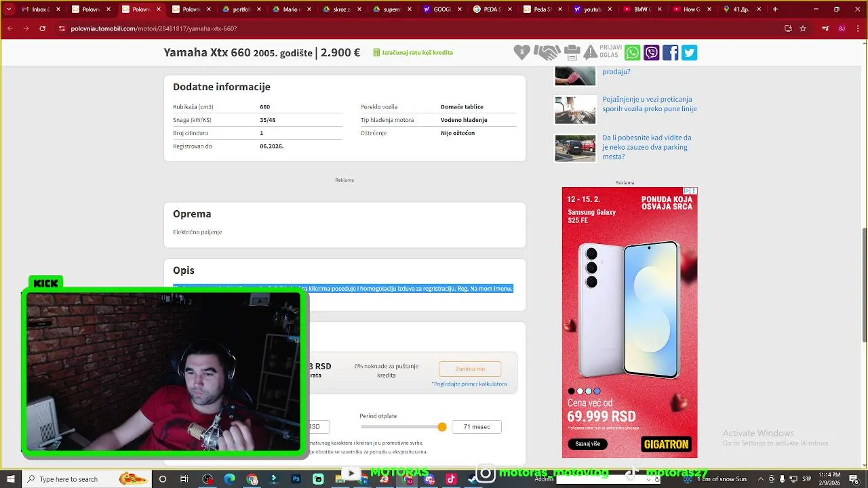This screenshot has width=868, height=488.
Task: Open the Windows Start menu
Action: [x=10, y=479]
